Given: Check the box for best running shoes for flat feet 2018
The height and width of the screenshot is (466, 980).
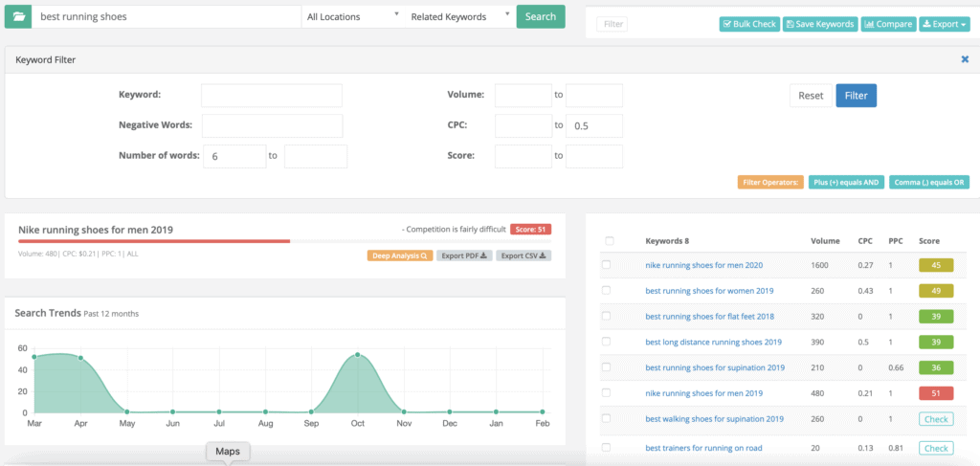Looking at the screenshot, I should (606, 316).
